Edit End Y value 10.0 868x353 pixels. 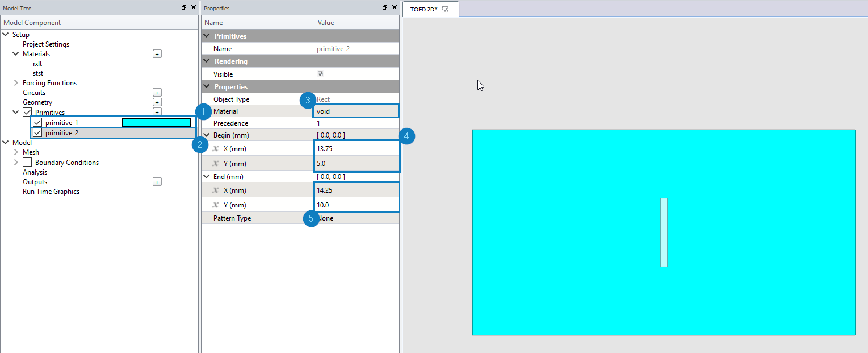coord(357,205)
